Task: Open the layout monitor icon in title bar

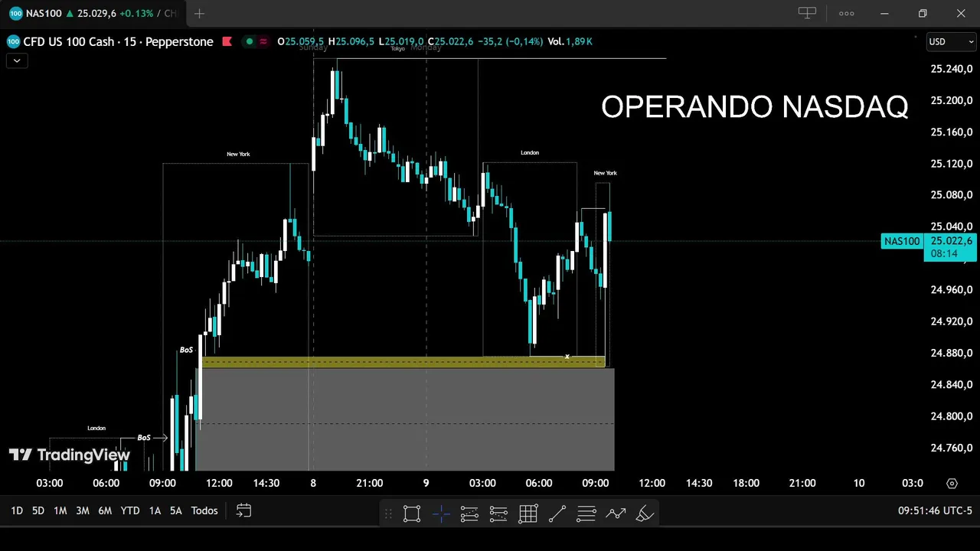Action: pyautogui.click(x=807, y=13)
